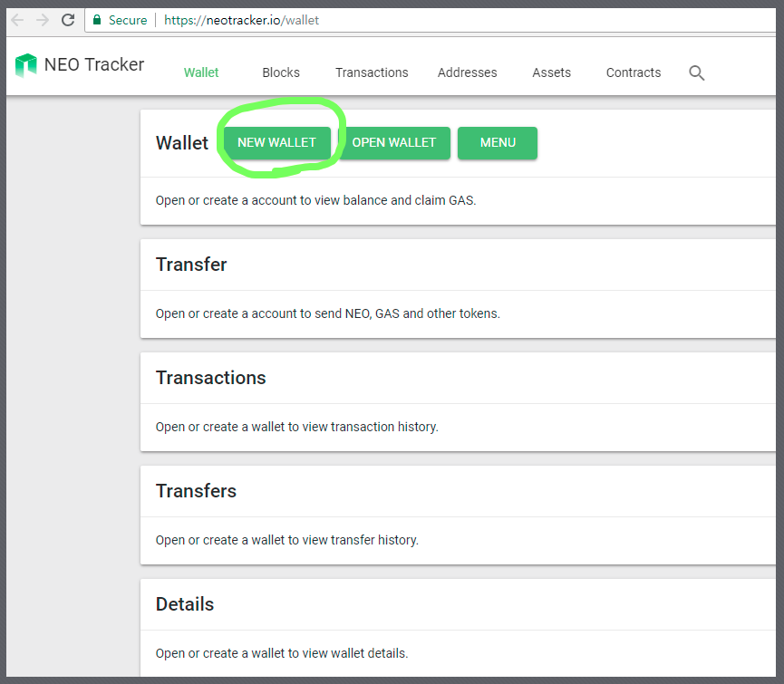Click text about viewing wallet details
This screenshot has height=684, width=784.
pyautogui.click(x=282, y=653)
